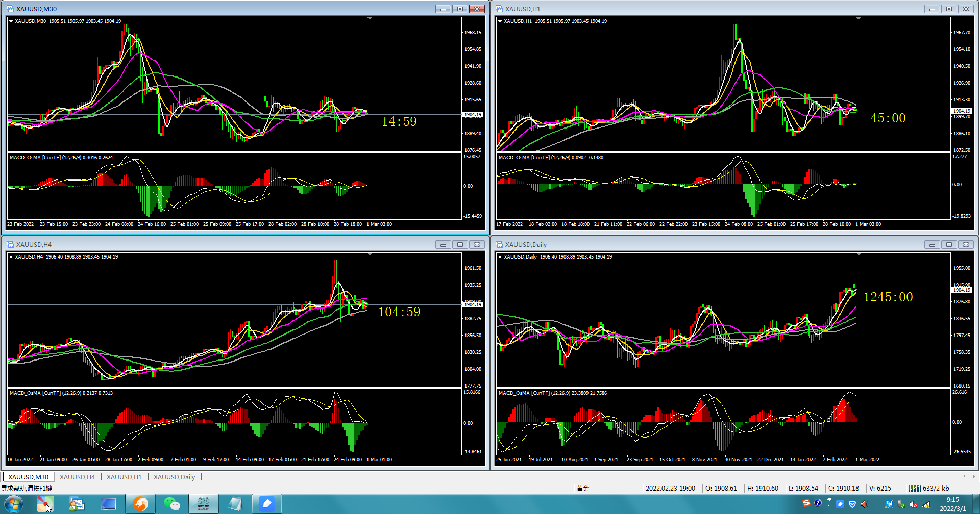Open the XAUUSD,Daily chart header dropdown arrow
Viewport: 980px width, 514px height.
500,257
